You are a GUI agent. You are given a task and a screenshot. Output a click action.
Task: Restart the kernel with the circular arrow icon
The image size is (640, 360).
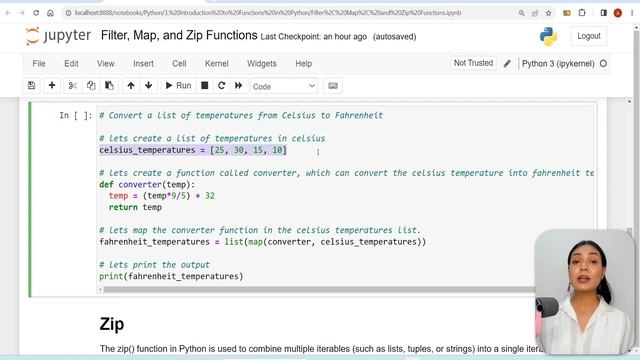(x=222, y=86)
